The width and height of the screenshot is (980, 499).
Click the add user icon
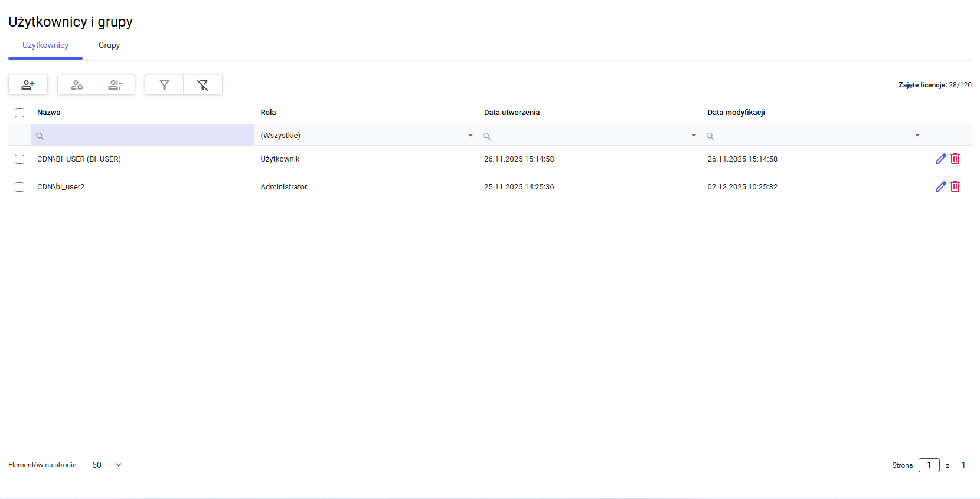28,85
